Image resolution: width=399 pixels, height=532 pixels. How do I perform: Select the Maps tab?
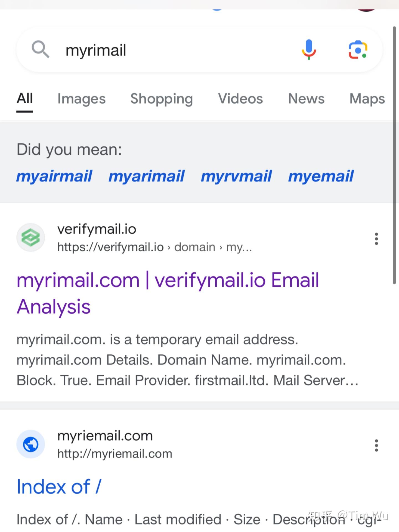[x=367, y=99]
